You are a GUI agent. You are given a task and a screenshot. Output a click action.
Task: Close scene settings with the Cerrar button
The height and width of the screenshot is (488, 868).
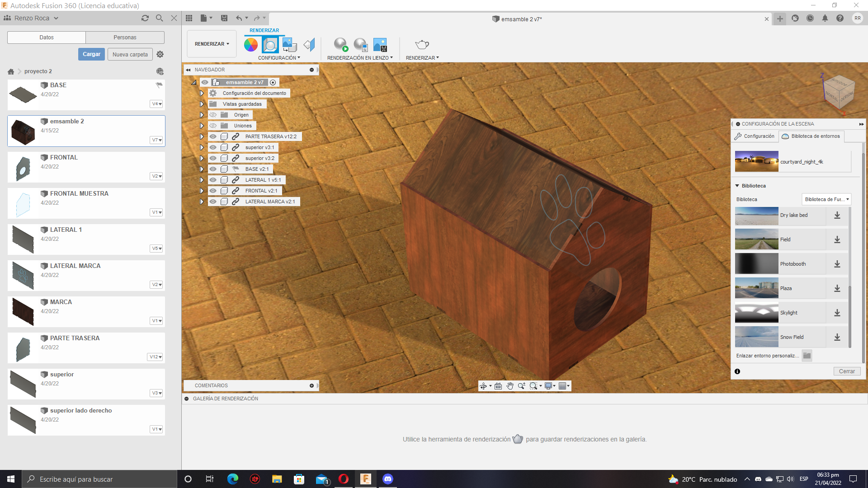[x=847, y=371]
